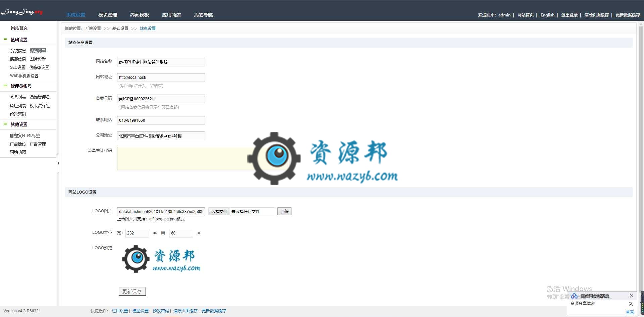Screen dimensions: 644x317
Task: Open 角色列表 in the sidebar
Action: [x=18, y=106]
